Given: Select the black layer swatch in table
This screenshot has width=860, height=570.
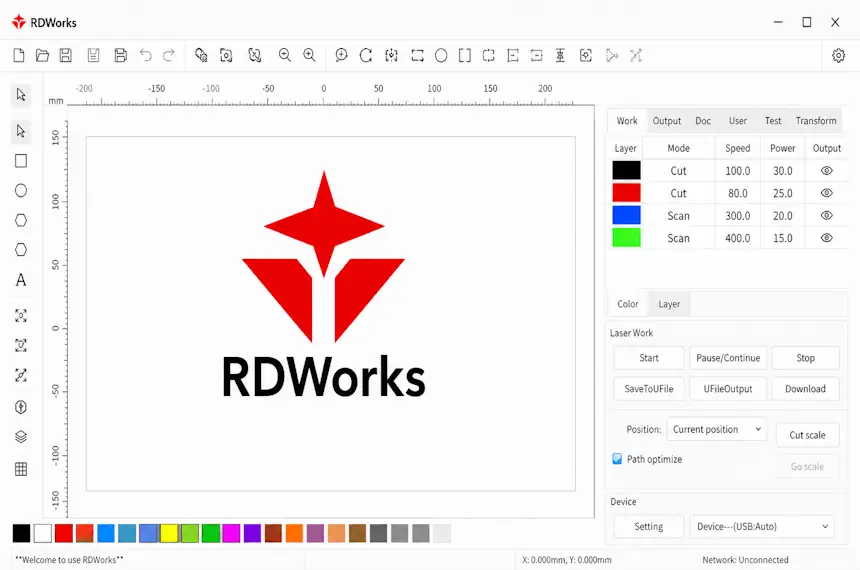Looking at the screenshot, I should click(626, 171).
